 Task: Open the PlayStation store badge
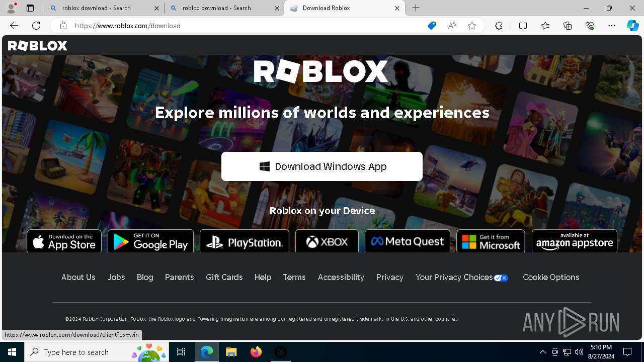tap(245, 241)
